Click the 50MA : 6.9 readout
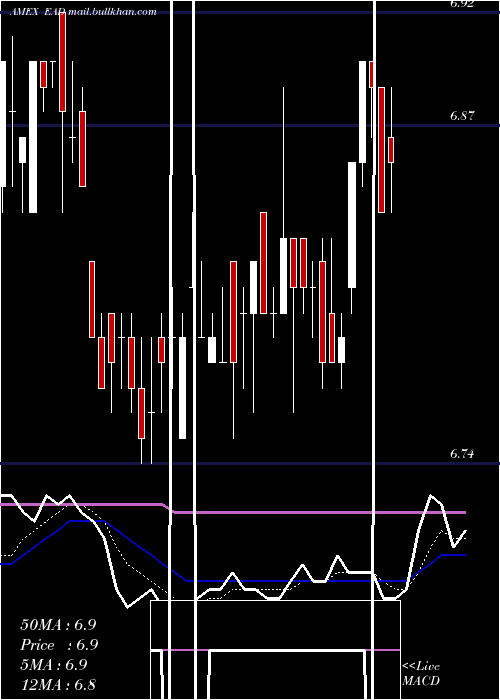The image size is (500, 700). (x=58, y=625)
